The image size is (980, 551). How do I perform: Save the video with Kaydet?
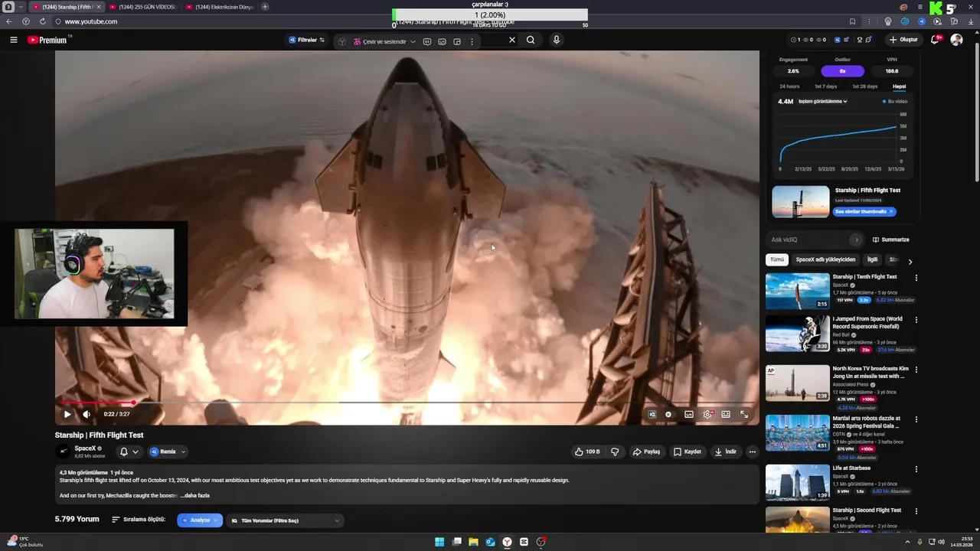point(687,452)
